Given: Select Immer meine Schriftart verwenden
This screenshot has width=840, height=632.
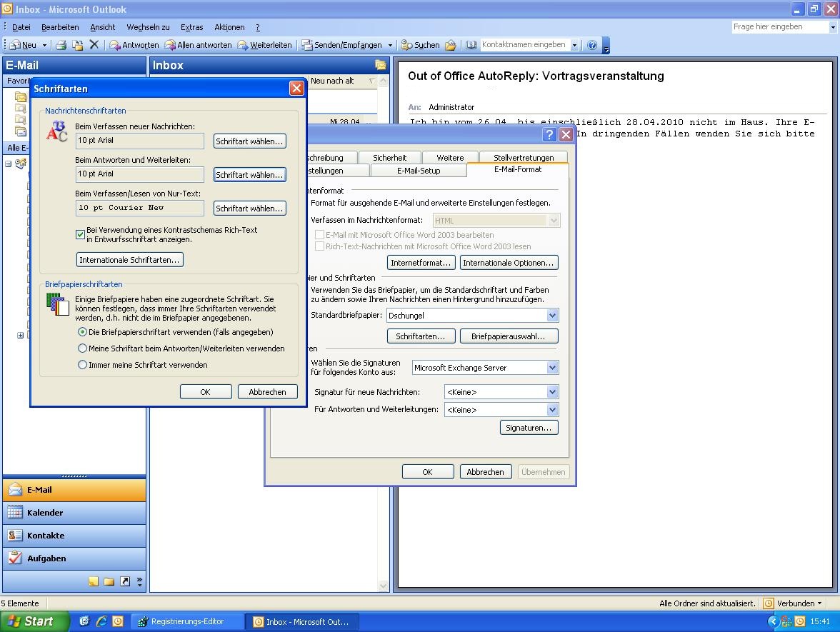Looking at the screenshot, I should [x=83, y=365].
